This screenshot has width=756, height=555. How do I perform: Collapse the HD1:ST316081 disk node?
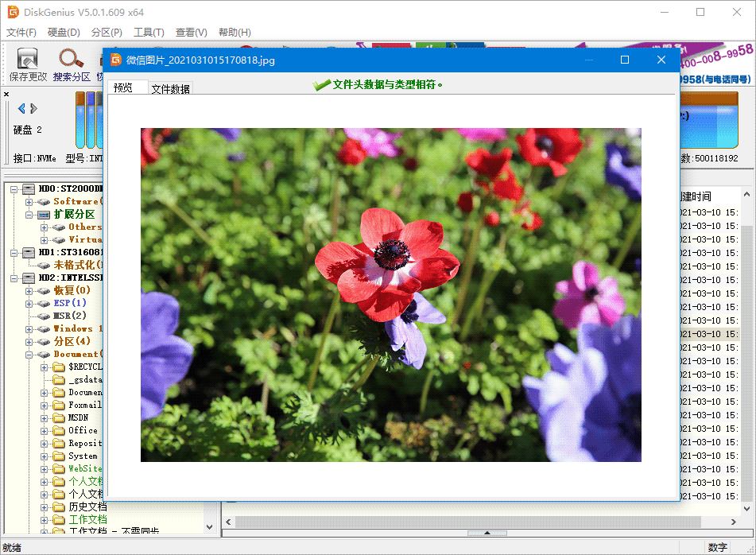tap(14, 253)
